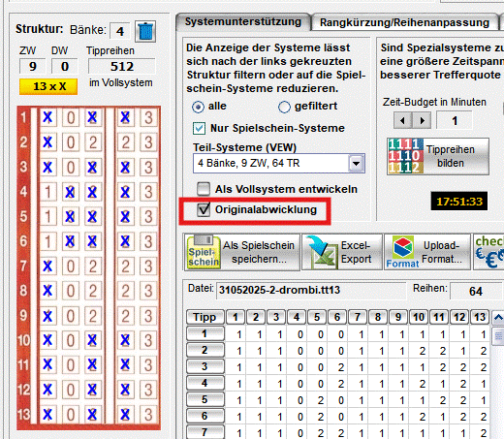The width and height of the screenshot is (504, 439).
Task: Increase Zeit-Budget with right arrow
Action: pos(422,120)
